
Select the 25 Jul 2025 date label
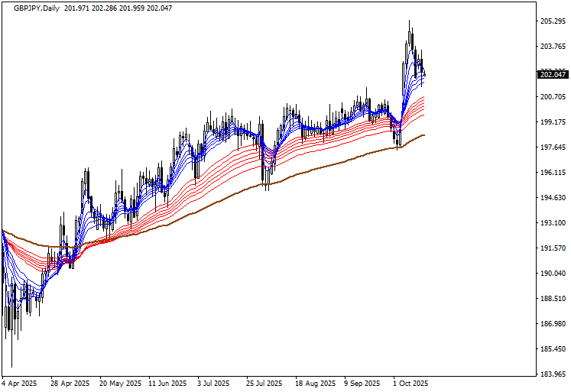(x=264, y=384)
